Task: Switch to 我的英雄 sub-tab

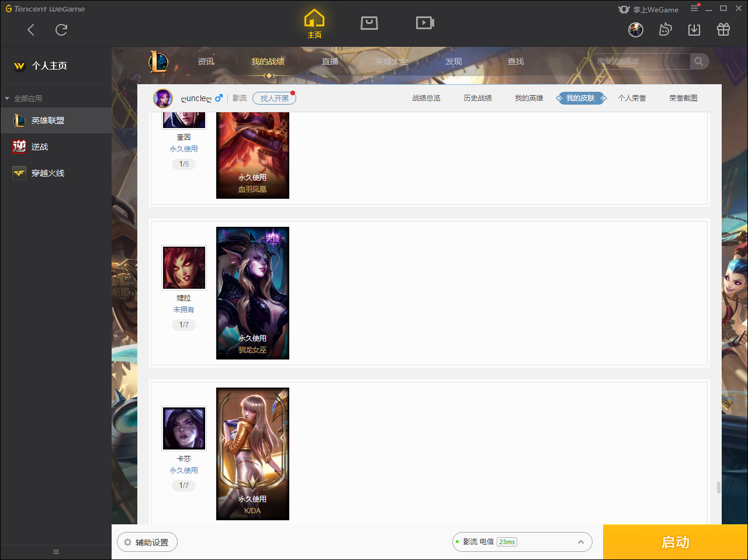Action: (529, 98)
